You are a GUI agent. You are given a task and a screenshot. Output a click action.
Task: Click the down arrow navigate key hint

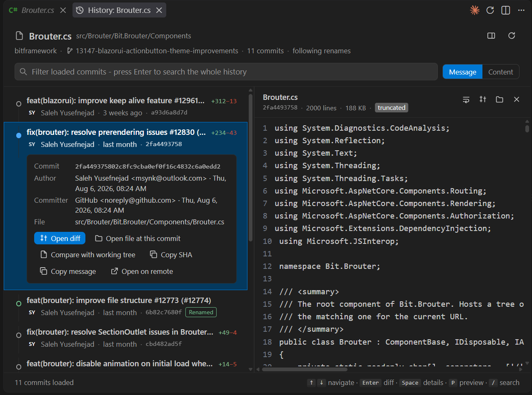tap(321, 383)
